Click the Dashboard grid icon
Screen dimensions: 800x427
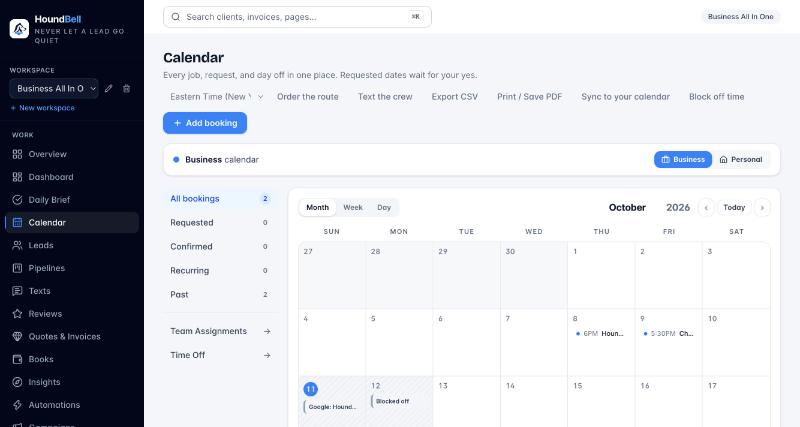[x=17, y=177]
